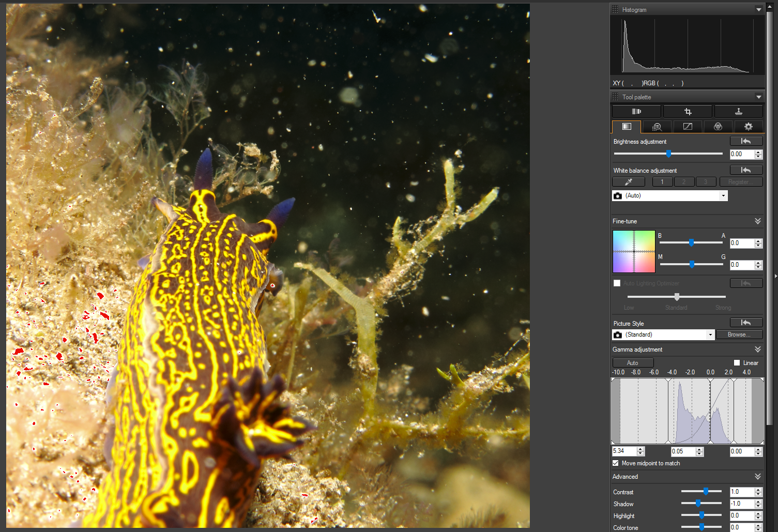Click the Browse... picture style button
This screenshot has height=532, width=778.
coord(739,335)
